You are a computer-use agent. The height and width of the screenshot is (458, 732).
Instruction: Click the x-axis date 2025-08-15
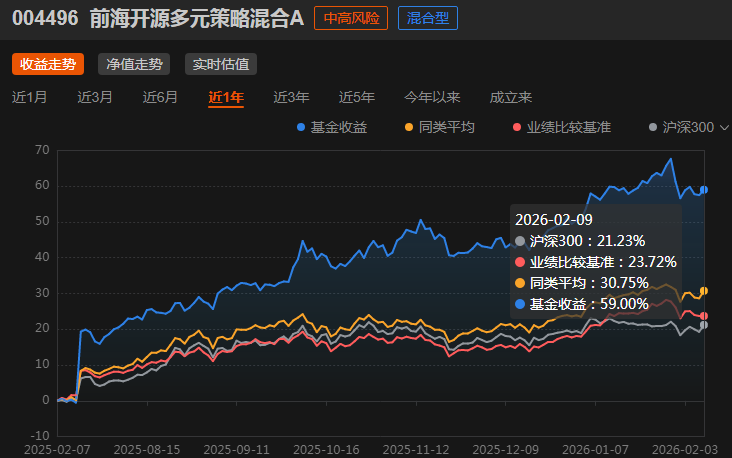tap(147, 450)
